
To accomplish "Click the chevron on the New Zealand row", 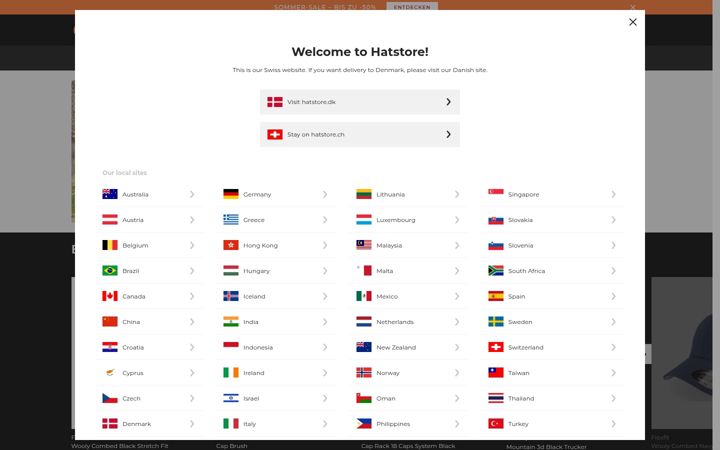I will coord(457,347).
